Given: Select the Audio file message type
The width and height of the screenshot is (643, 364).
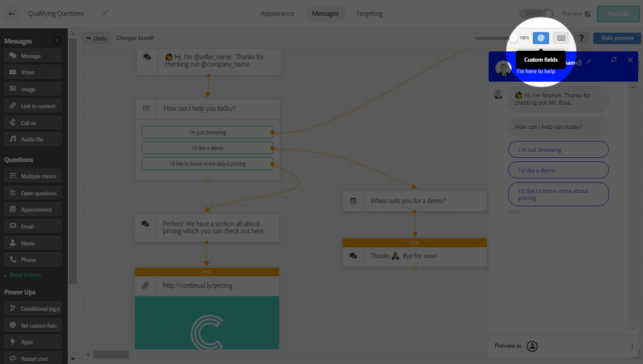Looking at the screenshot, I should (x=32, y=138).
